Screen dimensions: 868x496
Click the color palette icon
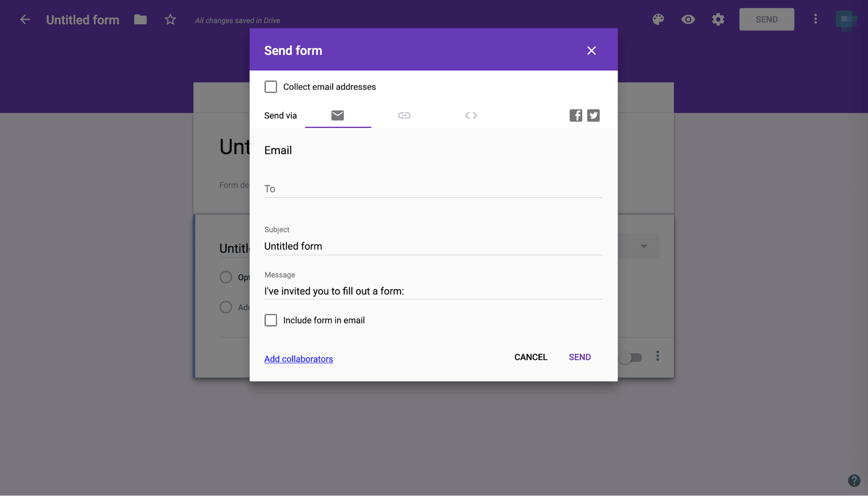pos(659,19)
